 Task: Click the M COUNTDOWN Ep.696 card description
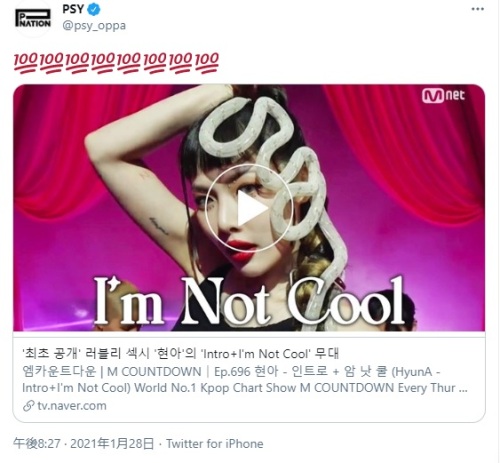245,380
